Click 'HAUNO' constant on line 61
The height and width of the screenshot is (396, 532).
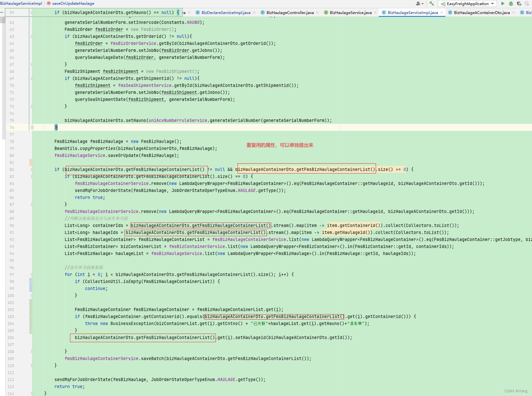pyautogui.click(x=193, y=22)
